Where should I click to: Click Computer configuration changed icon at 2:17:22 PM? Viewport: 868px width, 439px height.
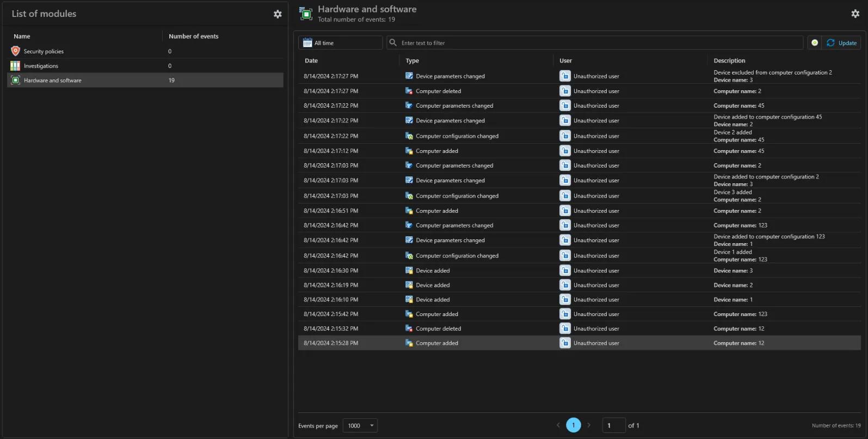pos(409,136)
